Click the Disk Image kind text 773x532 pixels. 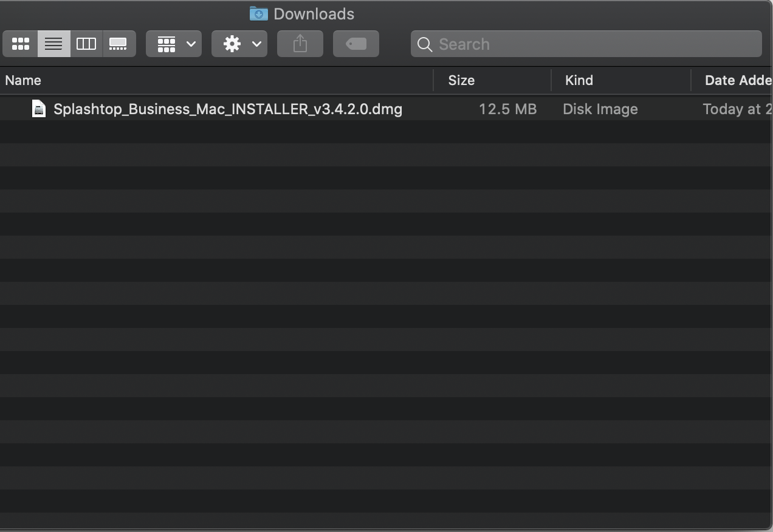tap(600, 109)
